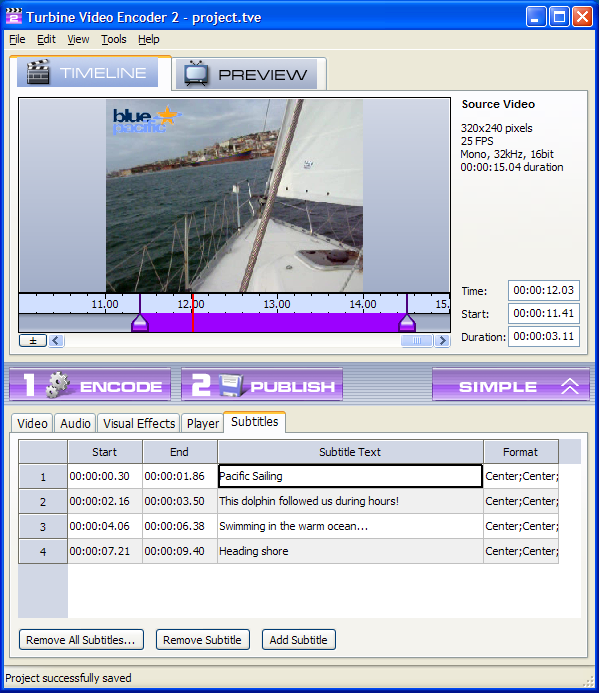This screenshot has width=599, height=693.
Task: Click the Add Subtitle button
Action: pos(299,640)
